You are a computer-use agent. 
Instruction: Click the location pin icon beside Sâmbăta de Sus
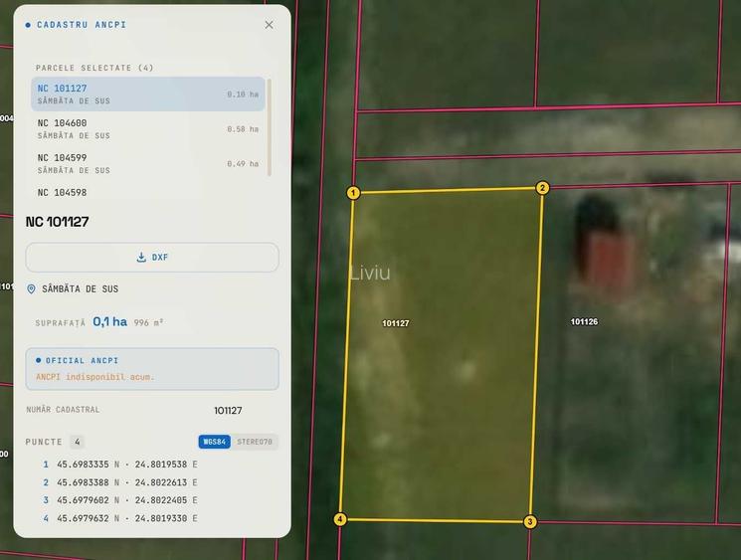coord(31,288)
